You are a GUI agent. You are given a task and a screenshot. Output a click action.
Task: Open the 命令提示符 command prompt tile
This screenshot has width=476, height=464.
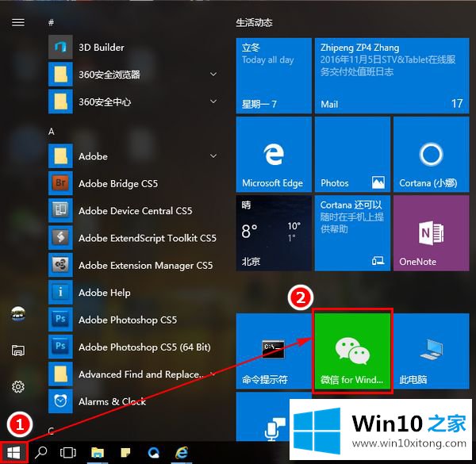pos(274,351)
